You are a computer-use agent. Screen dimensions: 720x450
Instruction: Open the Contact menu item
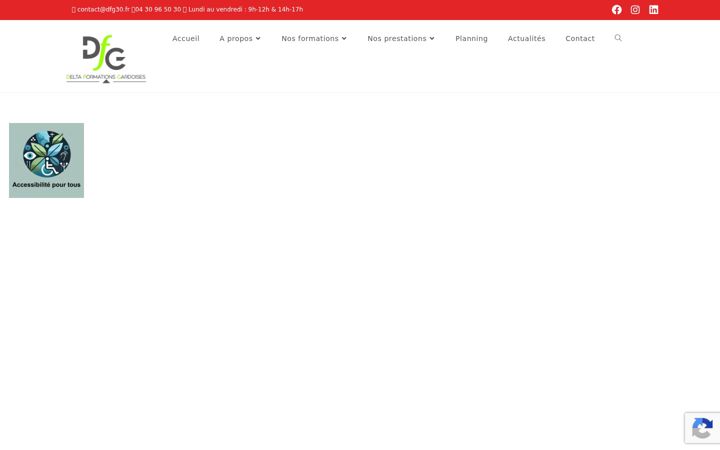pos(580,39)
